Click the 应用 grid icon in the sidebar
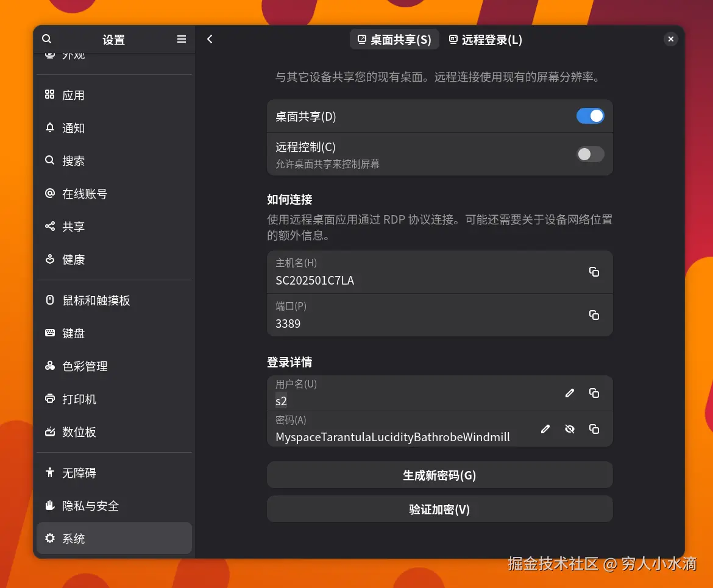The image size is (713, 588). [49, 94]
